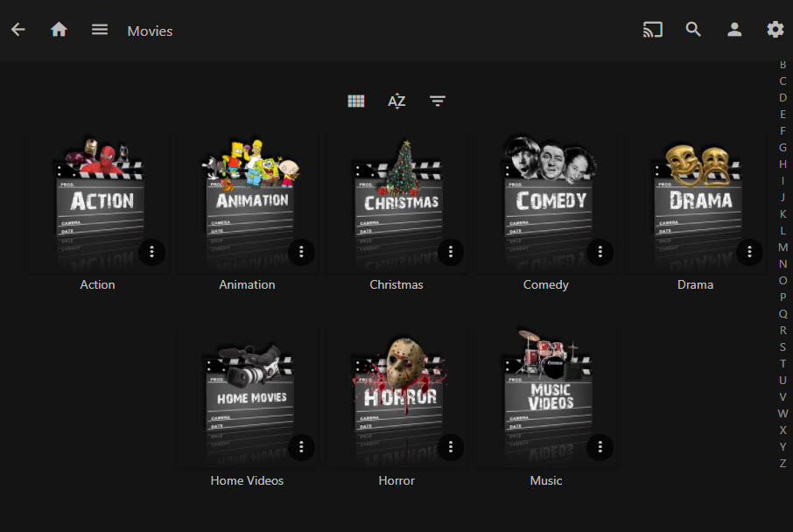Image resolution: width=793 pixels, height=532 pixels.
Task: Open the hamburger navigation menu
Action: tap(100, 30)
